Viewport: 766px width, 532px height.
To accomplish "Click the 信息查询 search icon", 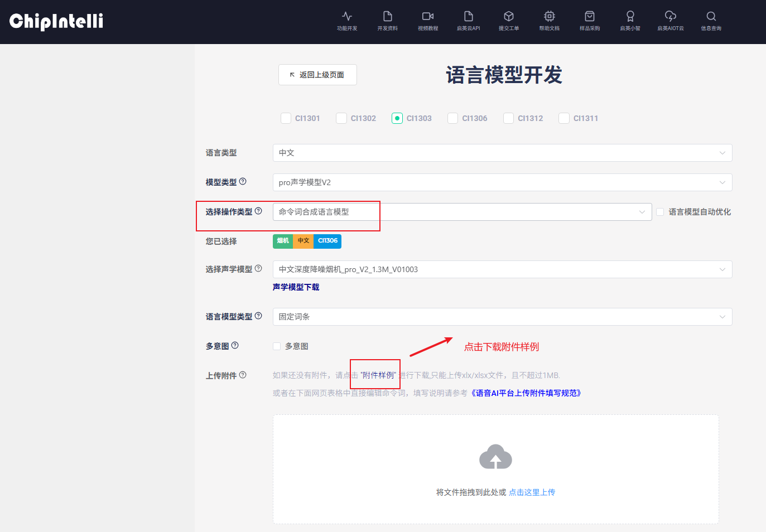I will coord(711,16).
